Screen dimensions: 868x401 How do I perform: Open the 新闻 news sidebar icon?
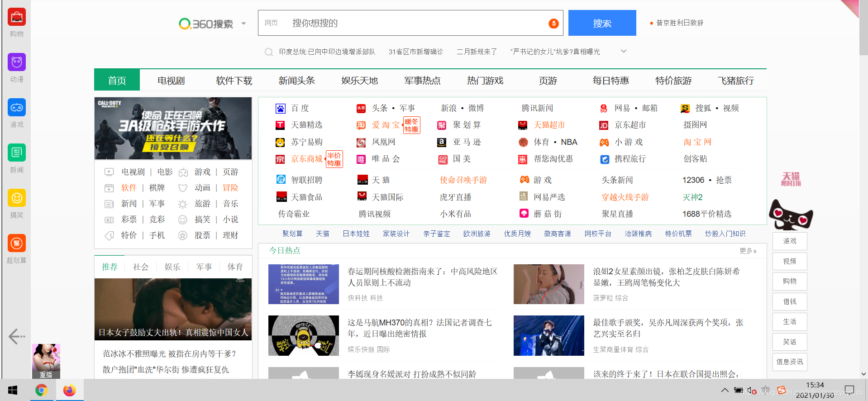(x=17, y=153)
